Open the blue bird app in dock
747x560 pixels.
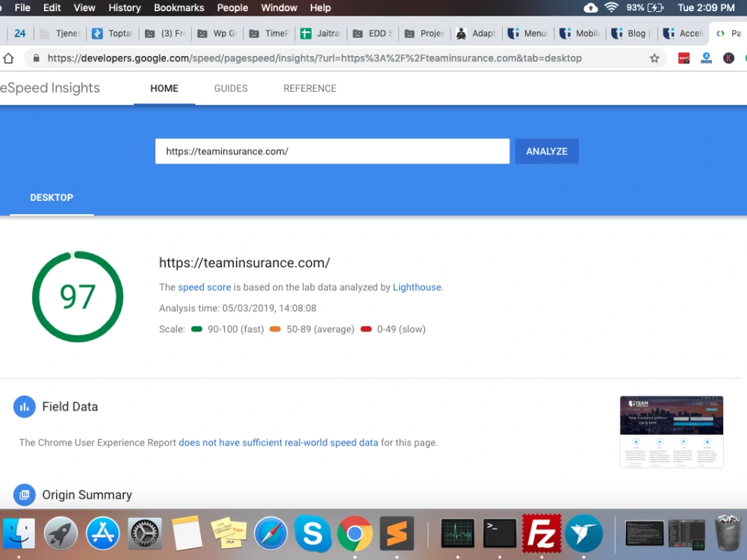point(583,533)
